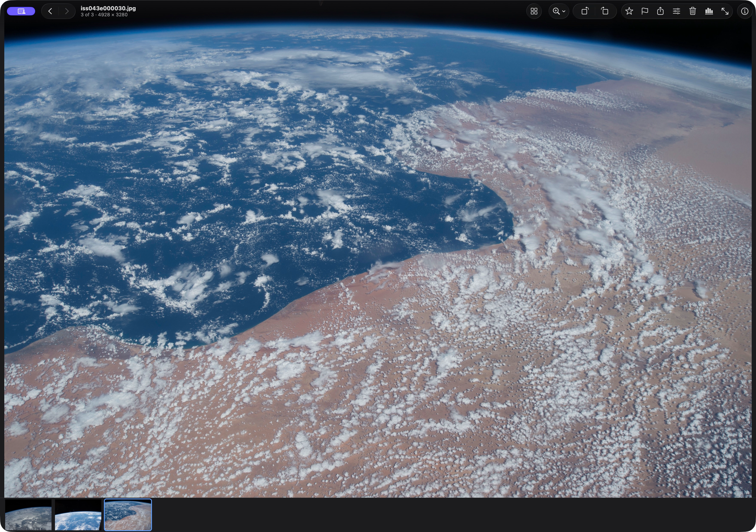Open the adjustments sliders panel
The width and height of the screenshot is (756, 532).
click(x=676, y=11)
